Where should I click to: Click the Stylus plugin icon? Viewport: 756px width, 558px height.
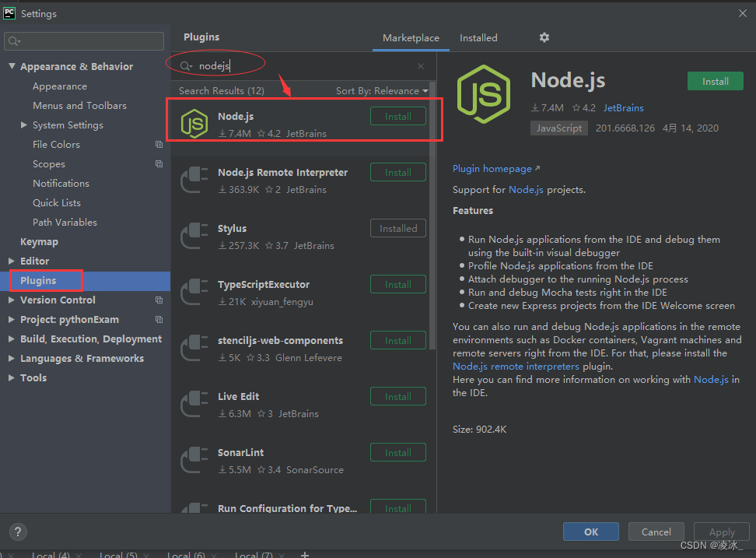(194, 236)
